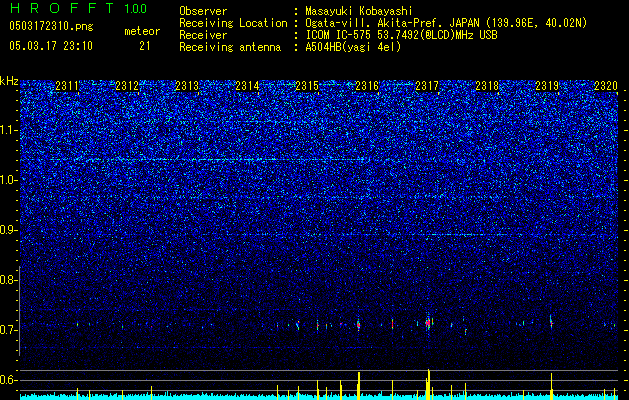Image resolution: width=629 pixels, height=400 pixels.
Task: Click the version number 1.0.0
Action: [136, 9]
